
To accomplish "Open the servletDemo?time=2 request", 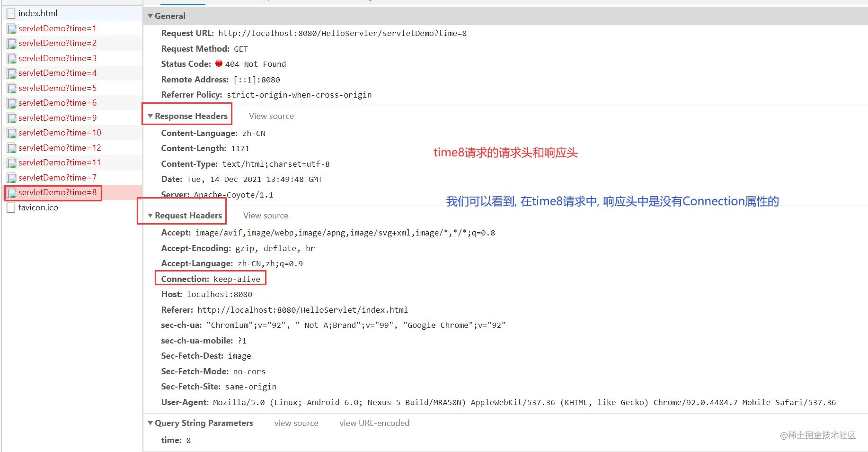I will (x=57, y=43).
